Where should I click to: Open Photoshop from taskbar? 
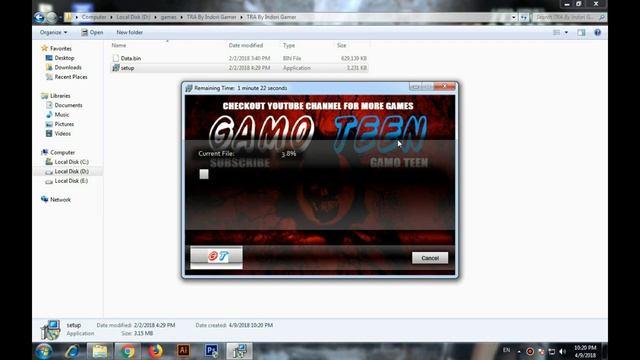coord(211,351)
